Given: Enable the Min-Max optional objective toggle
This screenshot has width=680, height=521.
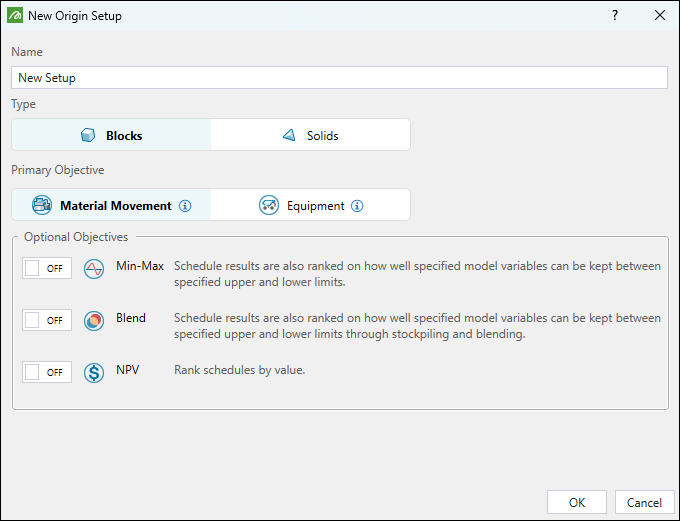Looking at the screenshot, I should [47, 268].
